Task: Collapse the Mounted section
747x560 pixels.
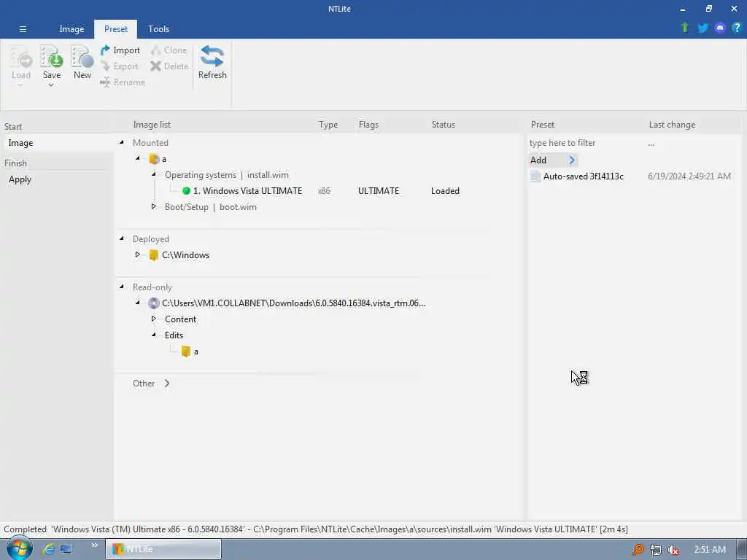Action: click(x=122, y=142)
